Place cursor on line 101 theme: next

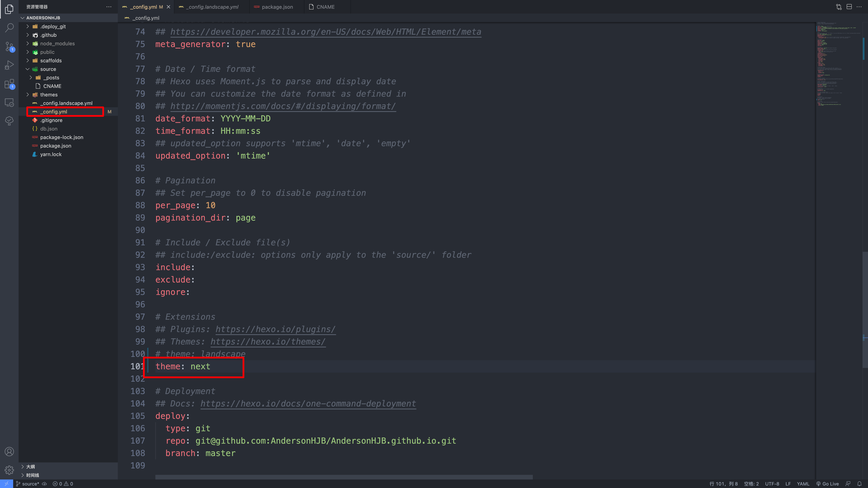point(183,366)
